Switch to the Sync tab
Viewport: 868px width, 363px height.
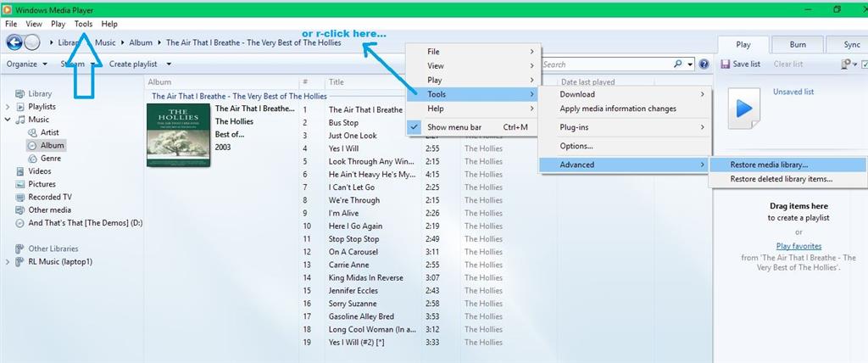tap(848, 44)
